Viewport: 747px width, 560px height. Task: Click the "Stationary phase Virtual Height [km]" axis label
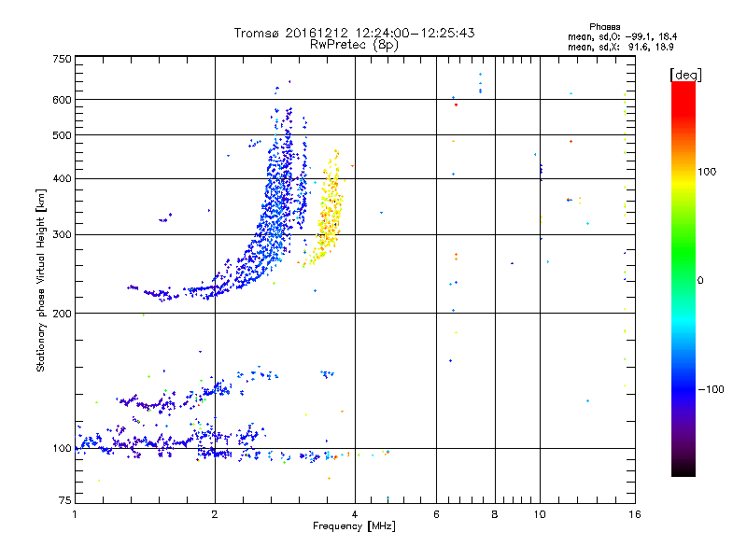tap(40, 281)
